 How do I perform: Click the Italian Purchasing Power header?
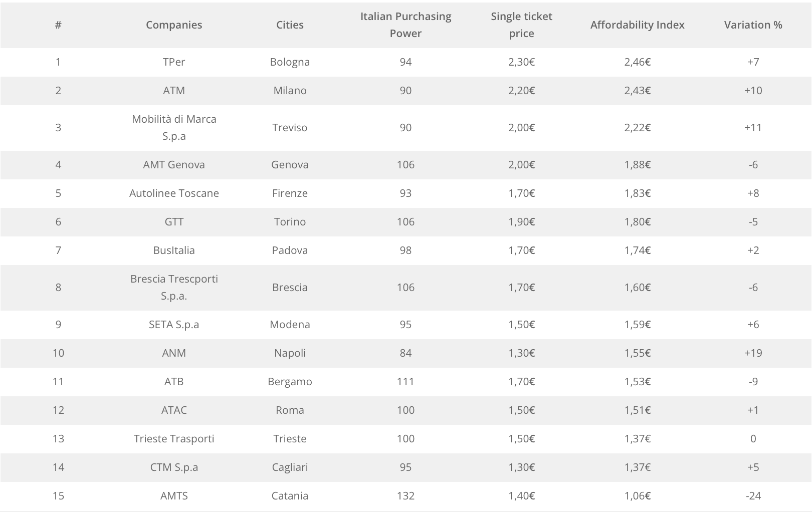coord(405,25)
